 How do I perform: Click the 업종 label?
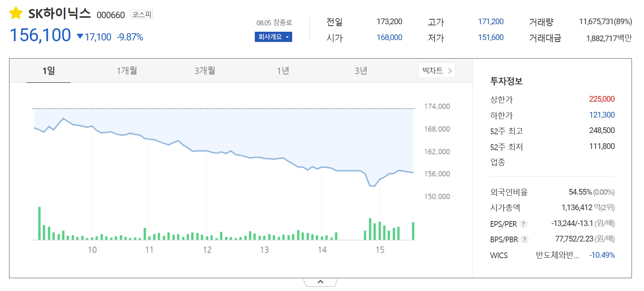point(498,162)
